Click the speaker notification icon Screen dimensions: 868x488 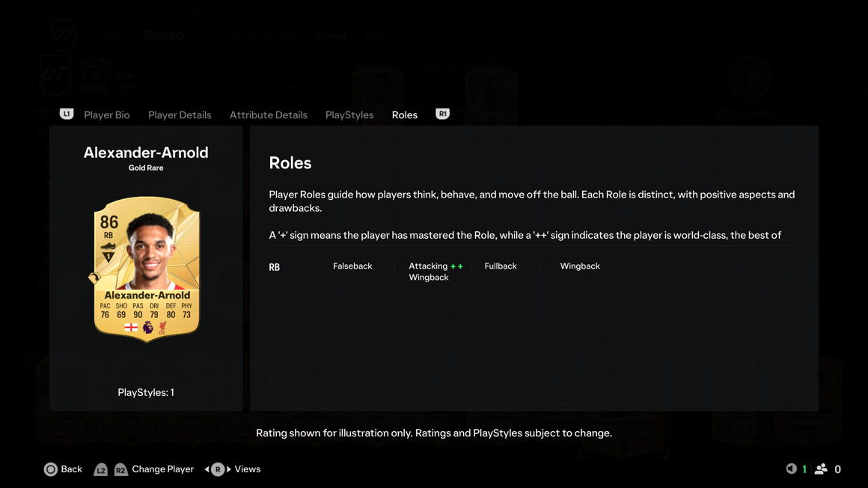point(791,469)
